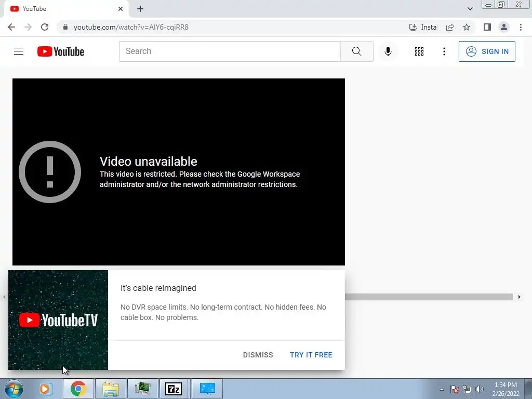Open Windows Explorer from taskbar
Viewport: 532px width, 399px height.
click(x=111, y=389)
